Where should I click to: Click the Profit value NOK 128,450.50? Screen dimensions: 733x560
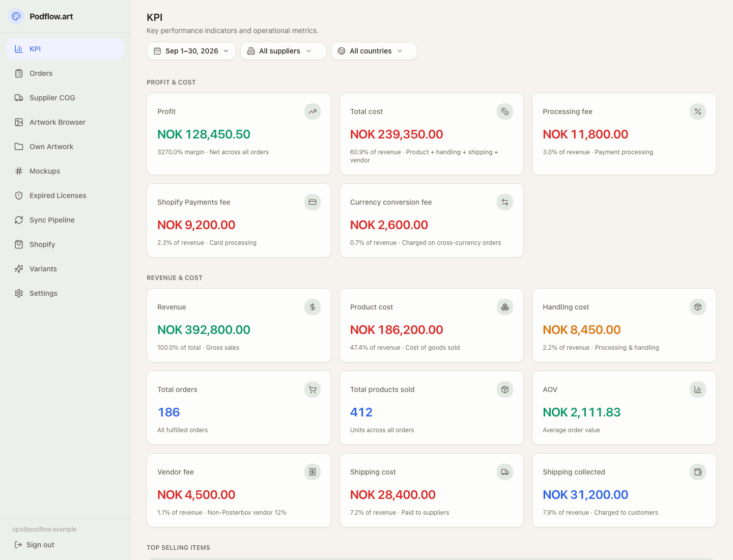pos(204,134)
